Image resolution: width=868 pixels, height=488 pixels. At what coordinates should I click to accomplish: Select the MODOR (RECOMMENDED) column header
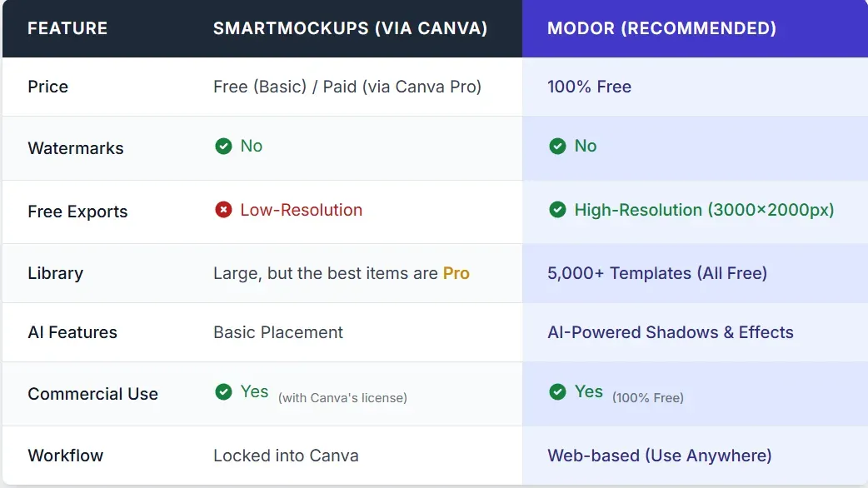click(x=661, y=28)
